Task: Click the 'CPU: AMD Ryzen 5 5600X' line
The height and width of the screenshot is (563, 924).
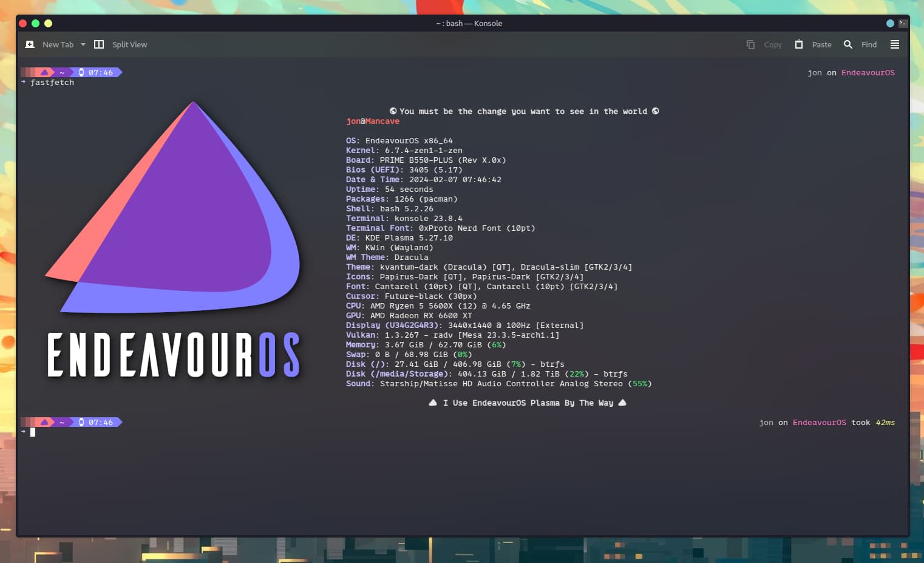Action: click(438, 306)
